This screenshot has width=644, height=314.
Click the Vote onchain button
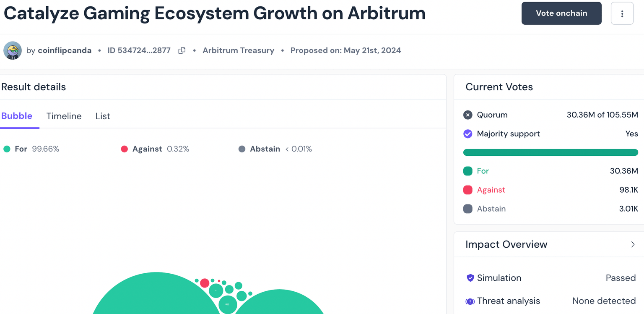click(561, 13)
